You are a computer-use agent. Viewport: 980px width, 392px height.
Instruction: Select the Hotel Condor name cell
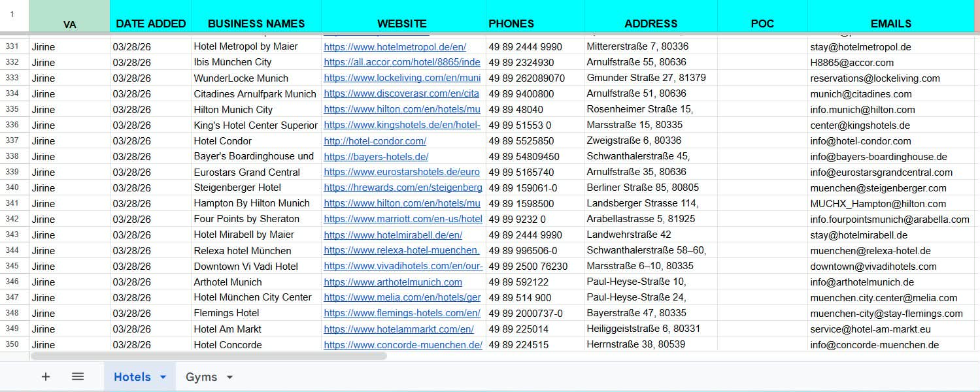[256, 140]
